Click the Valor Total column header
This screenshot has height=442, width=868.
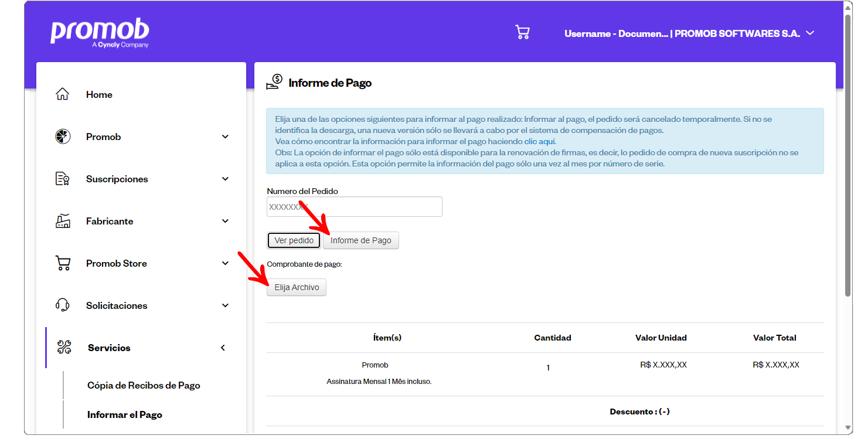tap(775, 338)
